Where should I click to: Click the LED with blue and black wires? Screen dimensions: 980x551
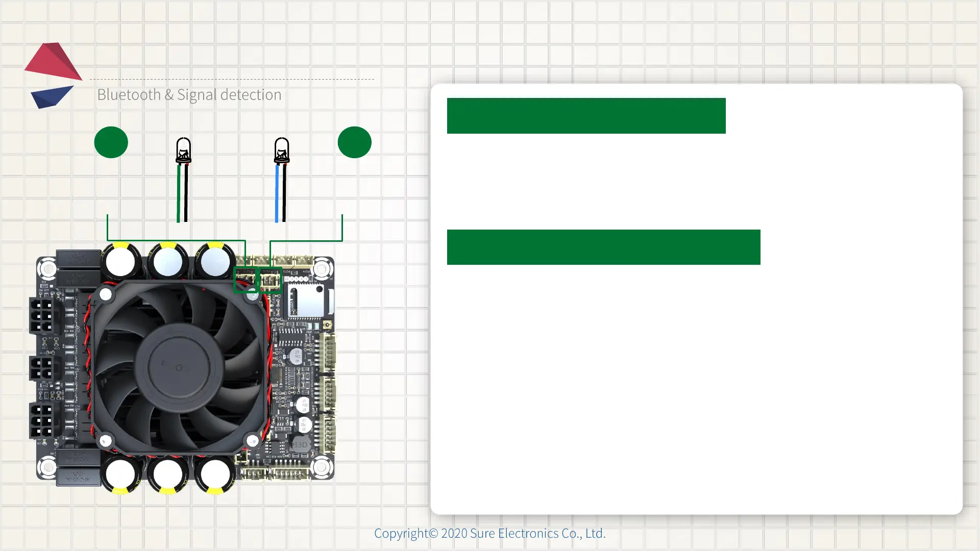(x=281, y=152)
